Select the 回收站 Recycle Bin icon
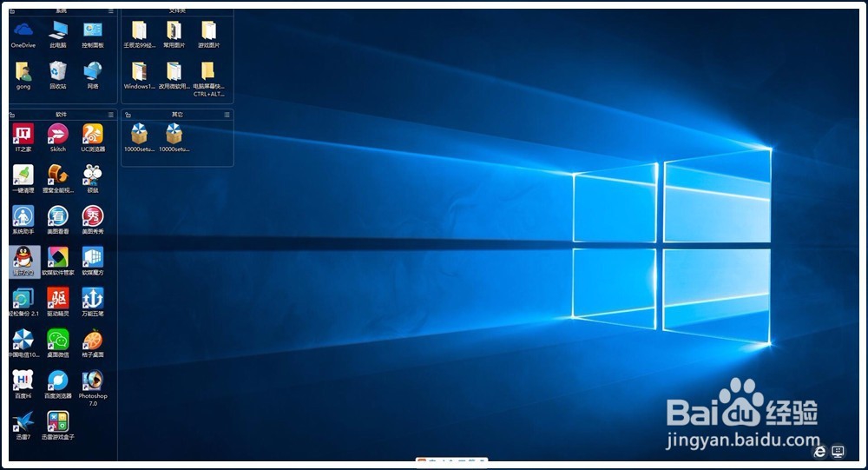The width and height of the screenshot is (868, 470). click(58, 76)
